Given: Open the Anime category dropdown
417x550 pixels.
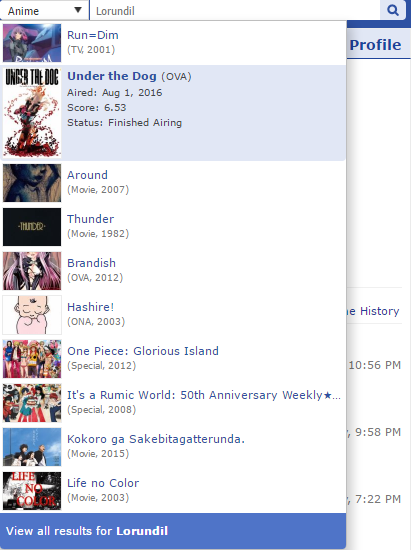Looking at the screenshot, I should point(45,10).
